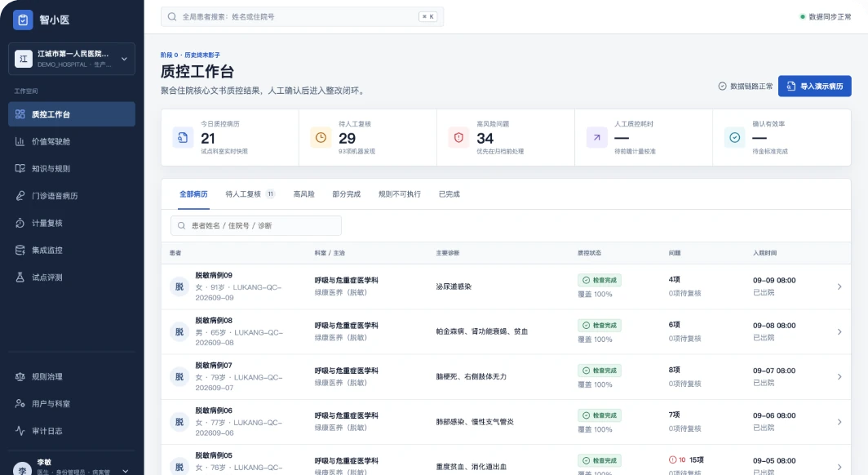
Task: Switch to the 待人工复核 tab
Action: pos(250,194)
